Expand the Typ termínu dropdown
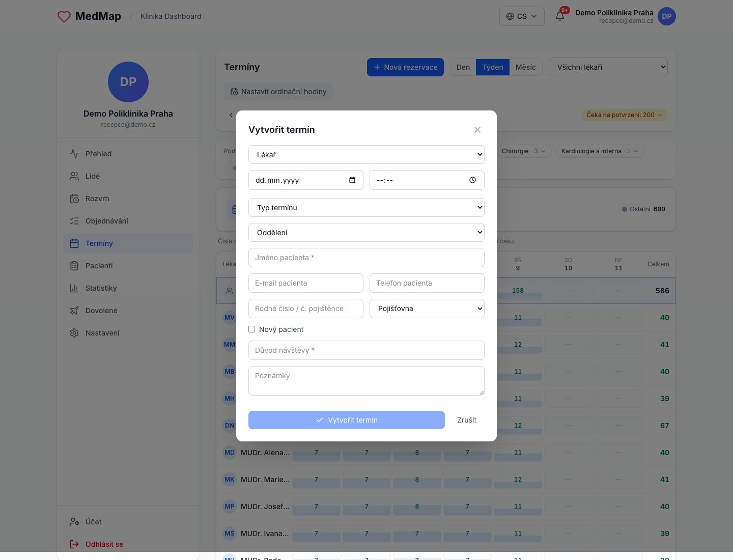The height and width of the screenshot is (560, 733). coord(366,208)
